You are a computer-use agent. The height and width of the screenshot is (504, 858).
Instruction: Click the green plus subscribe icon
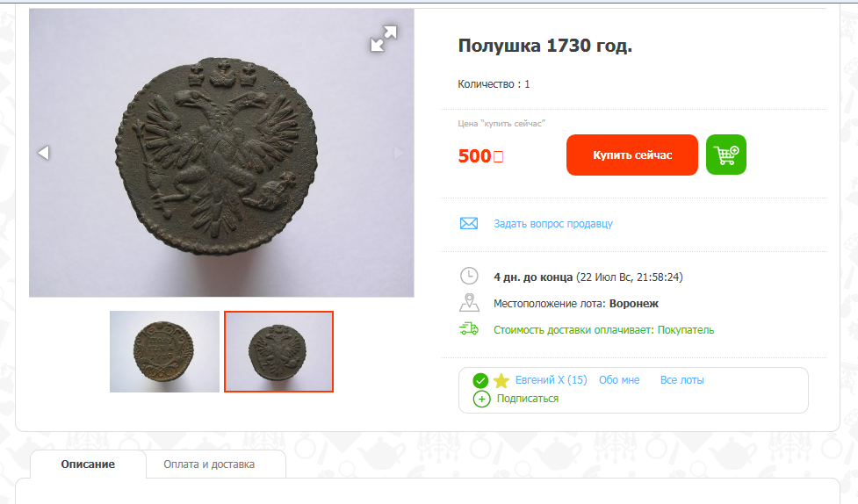(x=481, y=399)
